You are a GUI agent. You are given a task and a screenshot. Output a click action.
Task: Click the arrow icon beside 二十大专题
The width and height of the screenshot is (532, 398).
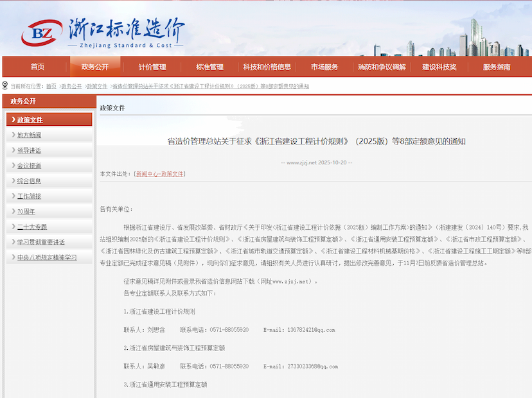(x=13, y=227)
